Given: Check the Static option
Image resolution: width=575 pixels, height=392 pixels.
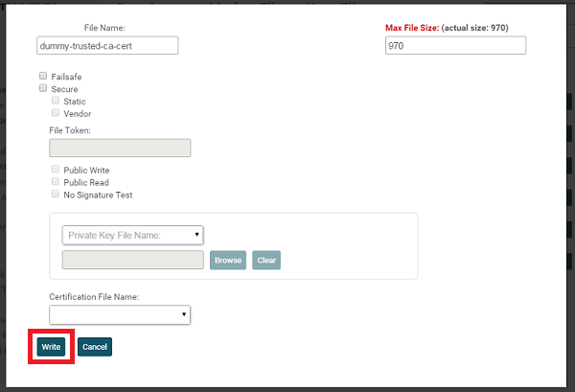Looking at the screenshot, I should click(x=56, y=101).
